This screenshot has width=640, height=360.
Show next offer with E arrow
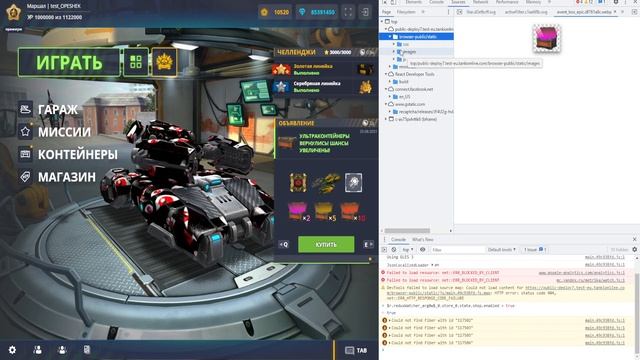369,244
